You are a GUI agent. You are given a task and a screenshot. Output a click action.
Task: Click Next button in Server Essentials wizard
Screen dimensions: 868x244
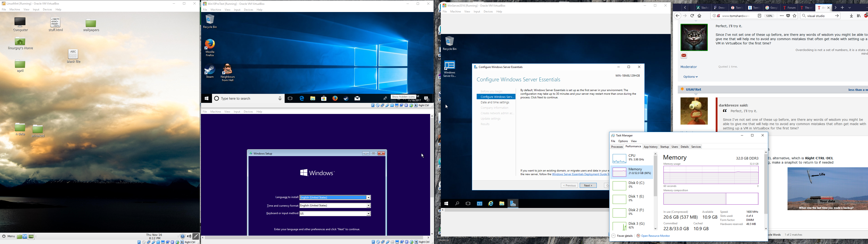588,186
